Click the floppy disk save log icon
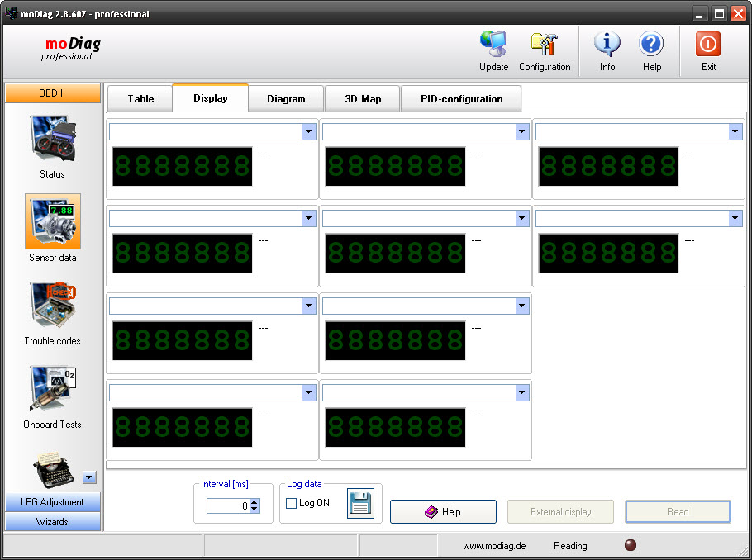The image size is (752, 560). click(361, 503)
